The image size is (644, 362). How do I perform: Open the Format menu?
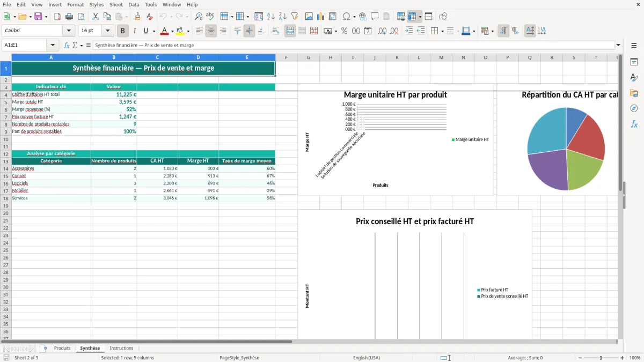(x=76, y=4)
